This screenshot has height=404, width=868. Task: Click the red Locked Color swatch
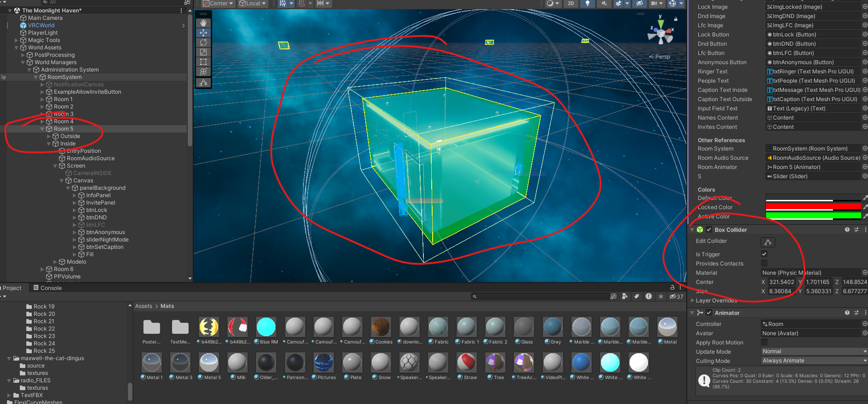click(x=813, y=206)
